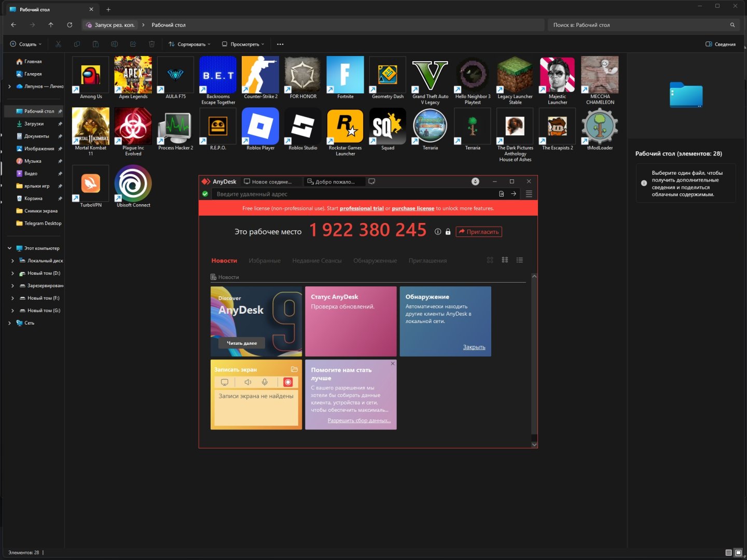
Task: Select the AULA F75 shortcut
Action: point(175,75)
